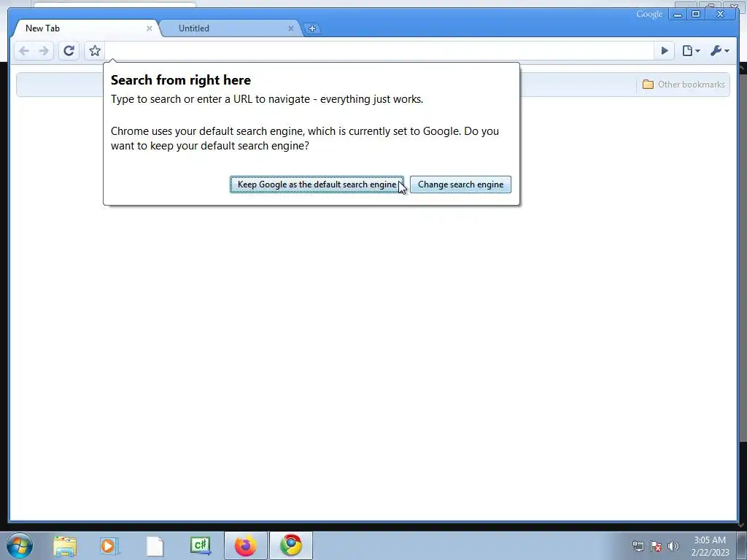The width and height of the screenshot is (747, 560).
Task: Go forward using the forward arrow
Action: tap(44, 51)
